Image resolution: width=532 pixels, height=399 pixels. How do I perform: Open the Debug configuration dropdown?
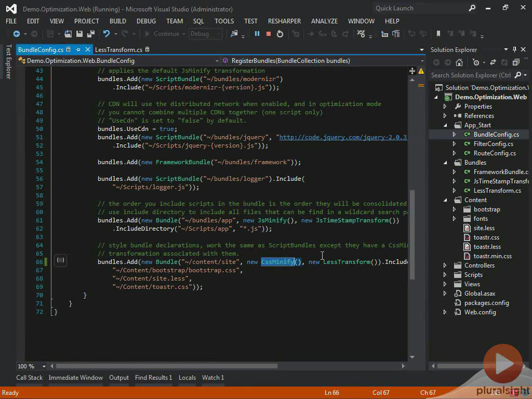(x=205, y=34)
